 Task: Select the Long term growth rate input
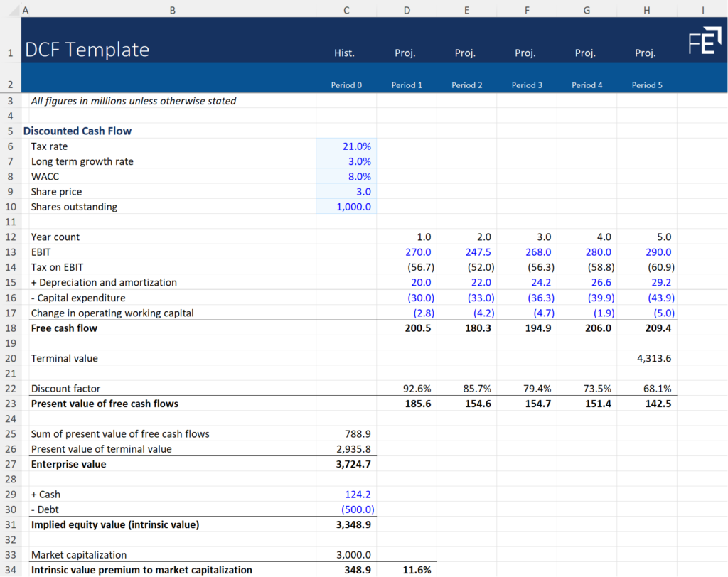click(x=346, y=161)
